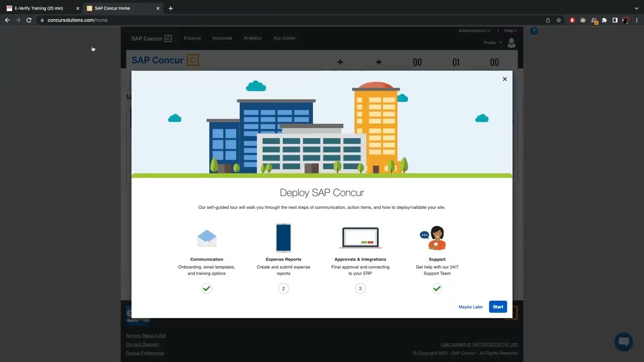644x362 pixels.
Task: Open the Expense menu in Concur header
Action: click(x=192, y=38)
